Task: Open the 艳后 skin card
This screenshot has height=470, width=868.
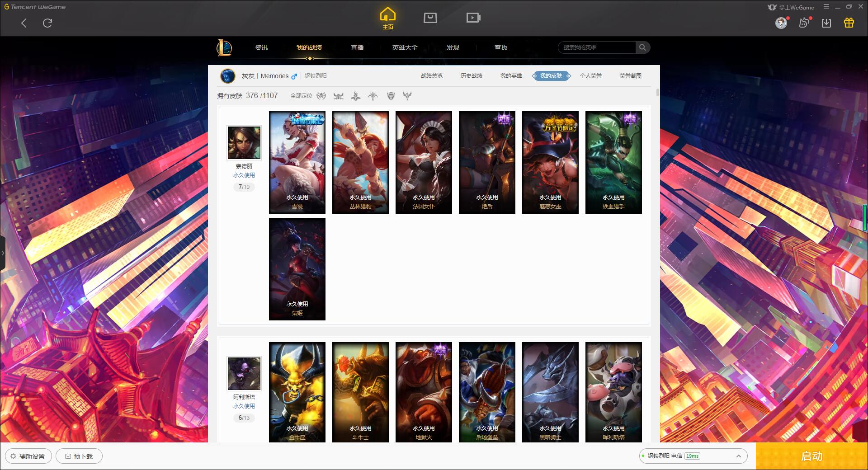Action: tap(487, 162)
